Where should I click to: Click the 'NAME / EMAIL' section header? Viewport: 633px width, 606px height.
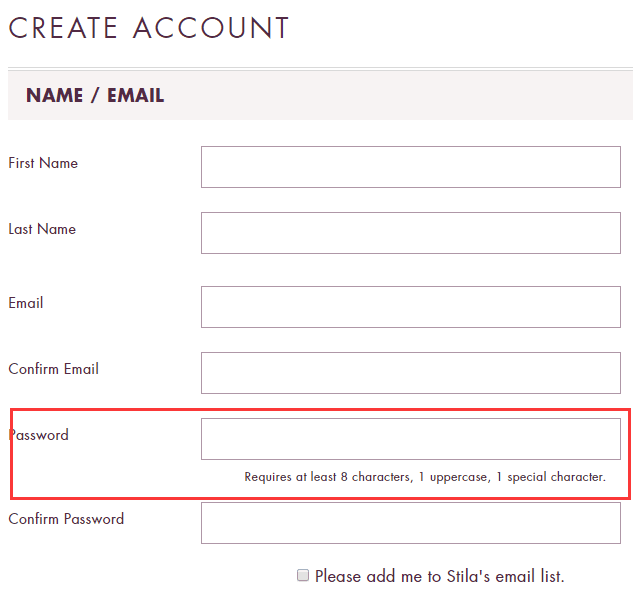[x=95, y=96]
